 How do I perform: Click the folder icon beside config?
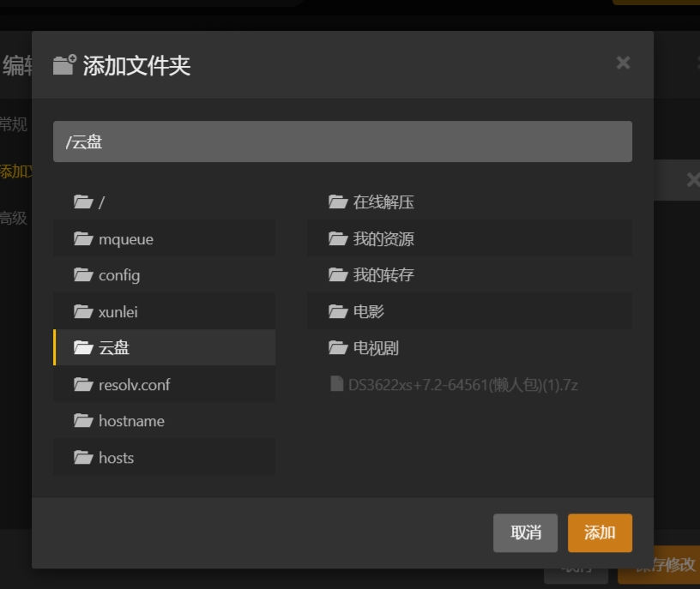[x=83, y=275]
